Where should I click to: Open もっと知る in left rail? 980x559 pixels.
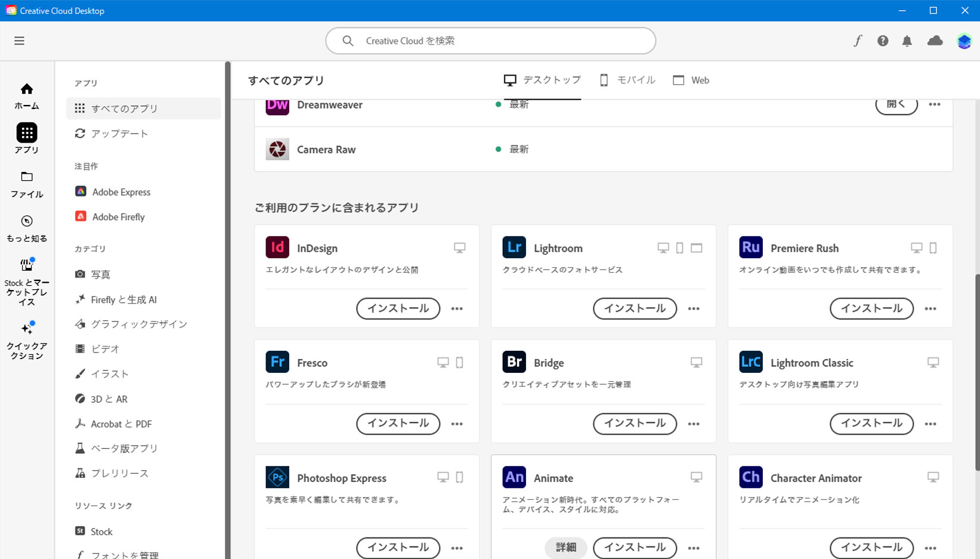(x=27, y=228)
